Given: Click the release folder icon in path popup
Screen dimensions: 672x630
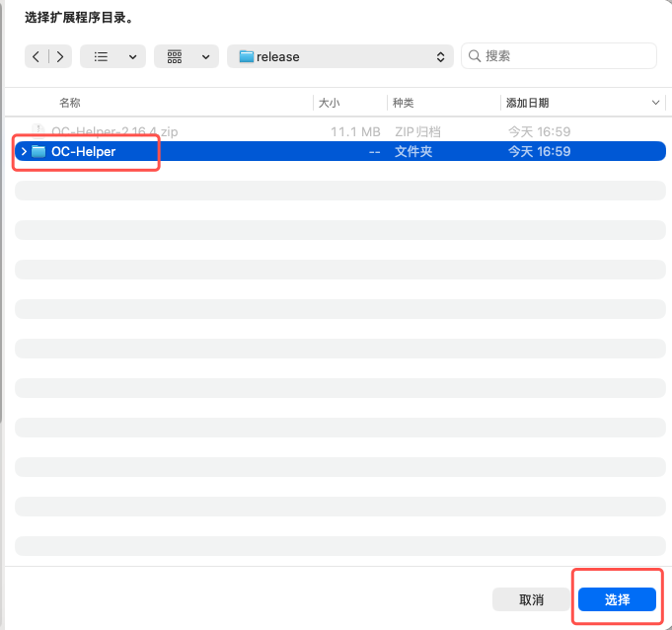Looking at the screenshot, I should pos(246,56).
